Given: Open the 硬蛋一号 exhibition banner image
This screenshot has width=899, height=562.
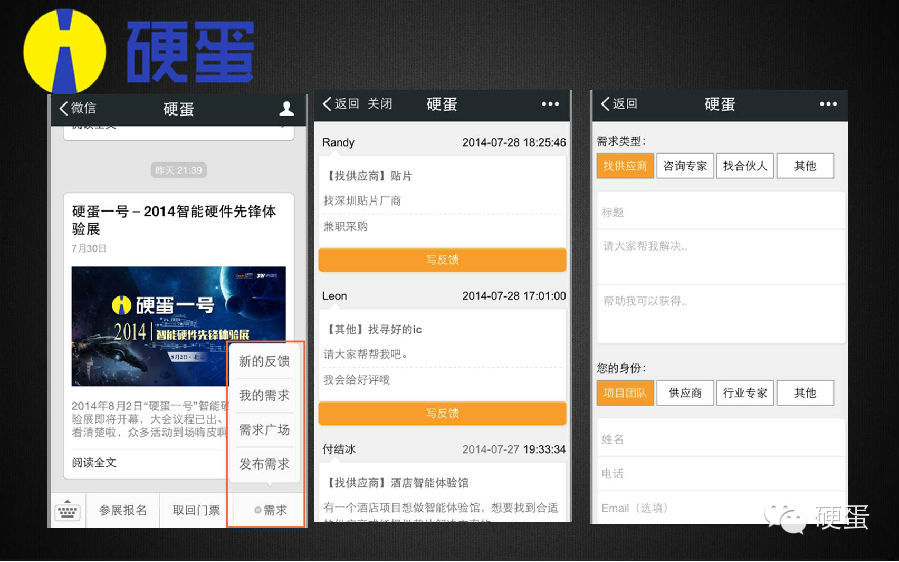Looking at the screenshot, I should pyautogui.click(x=178, y=326).
